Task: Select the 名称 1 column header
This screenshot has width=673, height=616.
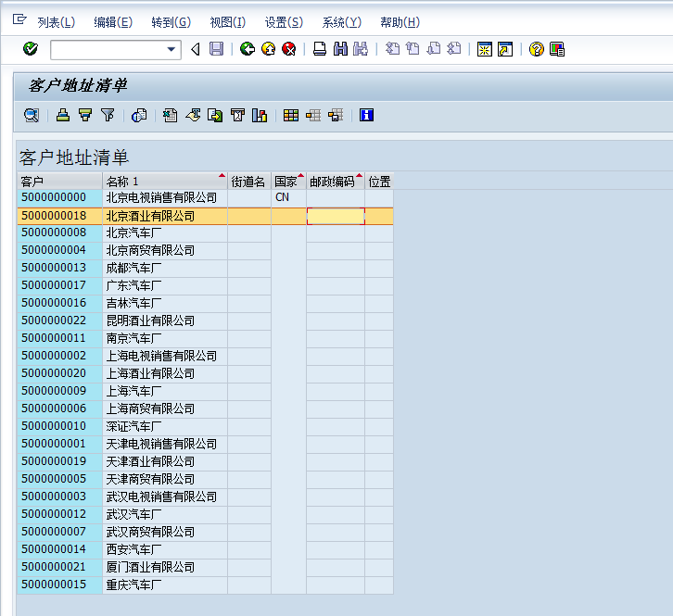Action: point(165,182)
